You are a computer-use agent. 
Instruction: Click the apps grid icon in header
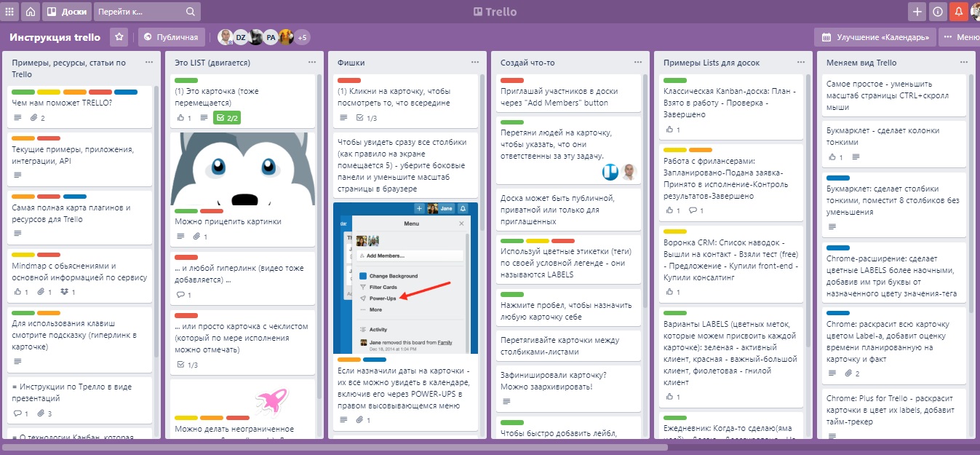click(10, 12)
